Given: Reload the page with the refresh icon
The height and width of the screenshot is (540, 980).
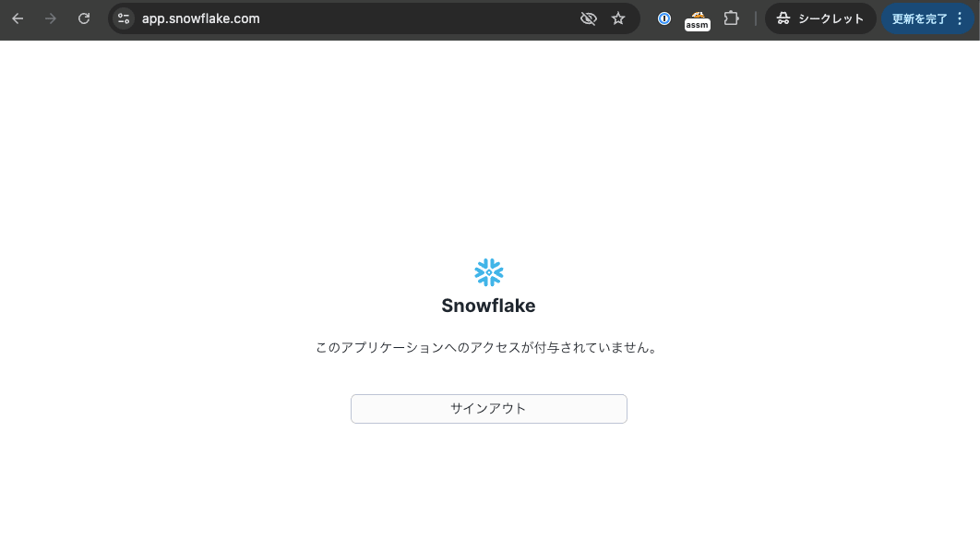Looking at the screenshot, I should click(x=84, y=18).
